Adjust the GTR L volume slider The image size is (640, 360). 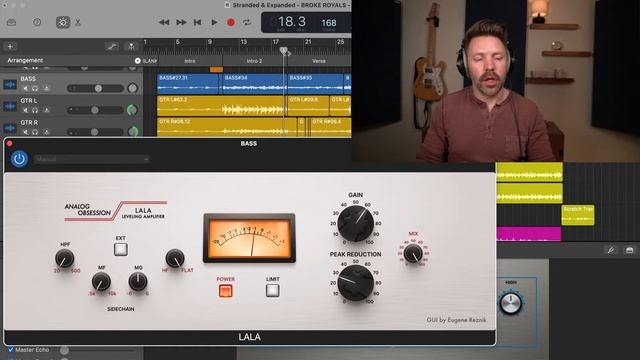pyautogui.click(x=95, y=110)
